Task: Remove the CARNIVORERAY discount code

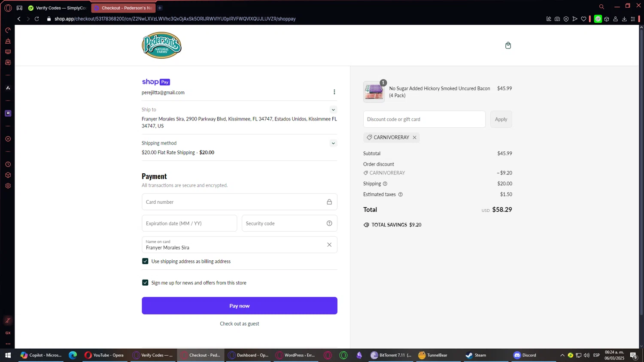Action: click(x=414, y=137)
